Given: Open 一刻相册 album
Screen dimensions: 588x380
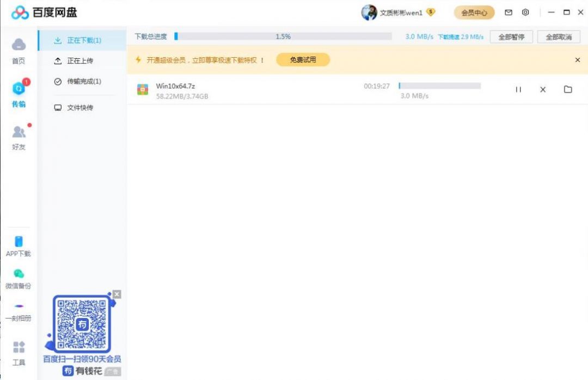Looking at the screenshot, I should pos(19,312).
